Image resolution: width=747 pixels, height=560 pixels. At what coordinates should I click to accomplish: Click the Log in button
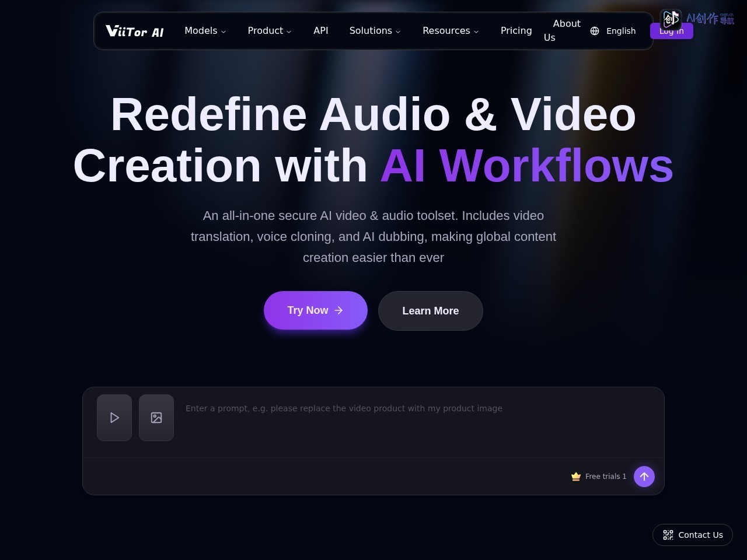coord(672,31)
